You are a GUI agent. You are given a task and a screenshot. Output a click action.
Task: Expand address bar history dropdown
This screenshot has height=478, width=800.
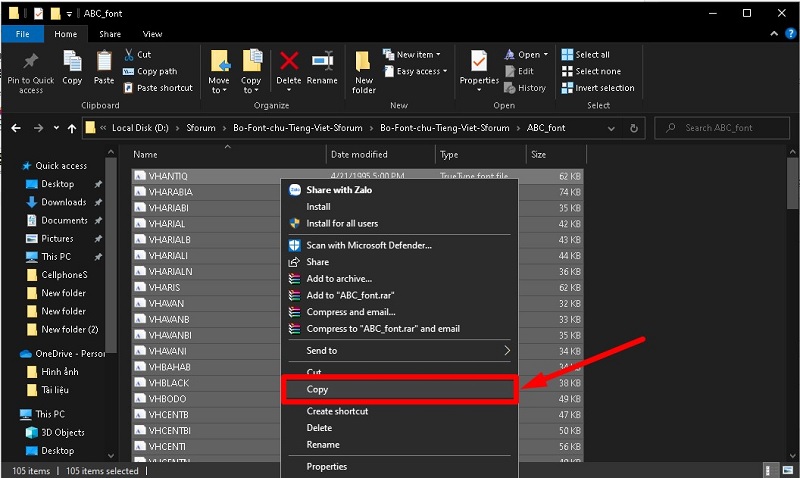click(x=611, y=129)
